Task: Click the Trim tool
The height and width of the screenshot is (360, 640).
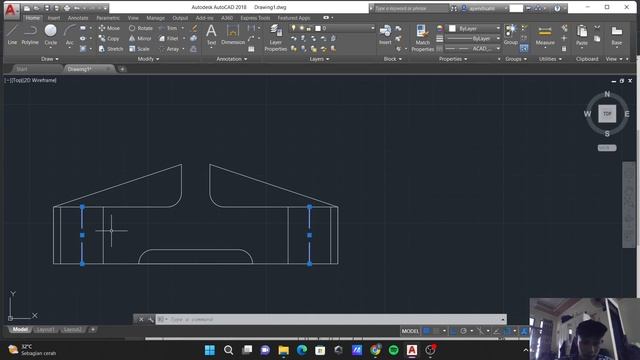Action: click(168, 28)
